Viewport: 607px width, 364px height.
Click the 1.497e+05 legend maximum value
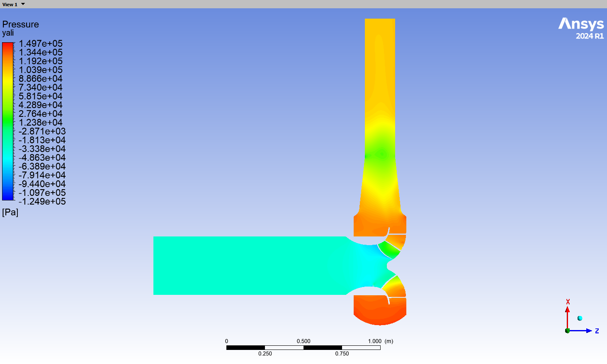41,43
